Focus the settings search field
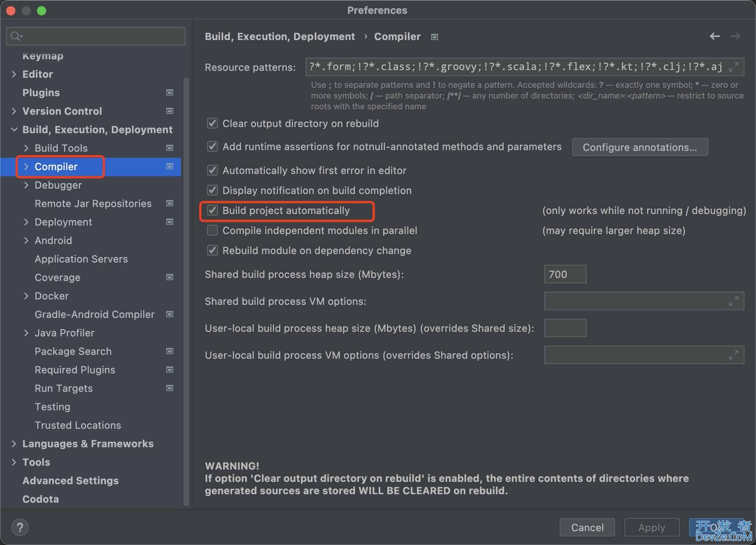756x545 pixels. [96, 36]
